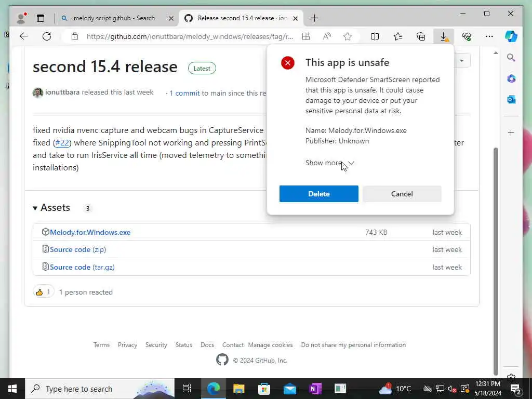Switch to melody script github Search tab
This screenshot has height=399, width=532.
[114, 18]
